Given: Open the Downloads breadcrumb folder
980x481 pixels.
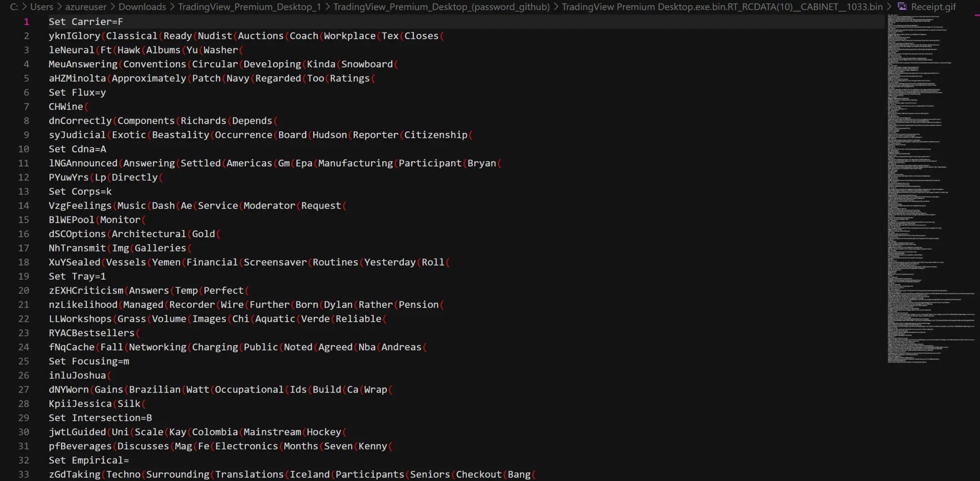Looking at the screenshot, I should 142,7.
